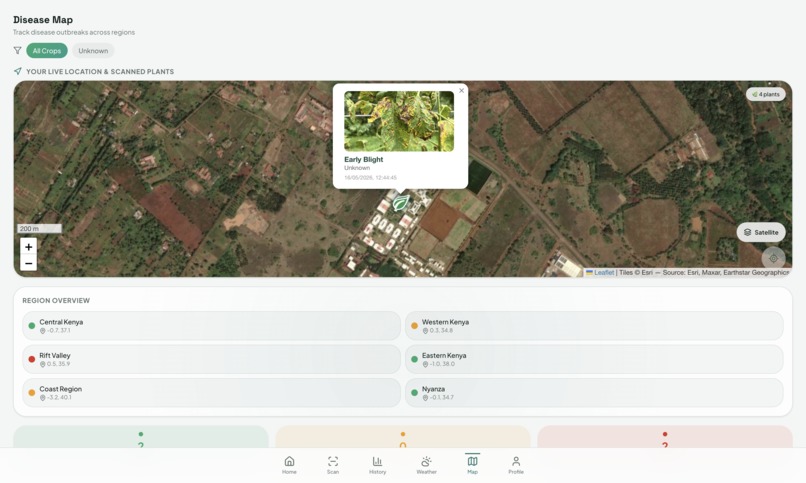The width and height of the screenshot is (806, 483).
Task: Click the filter funnel icon
Action: click(x=17, y=50)
